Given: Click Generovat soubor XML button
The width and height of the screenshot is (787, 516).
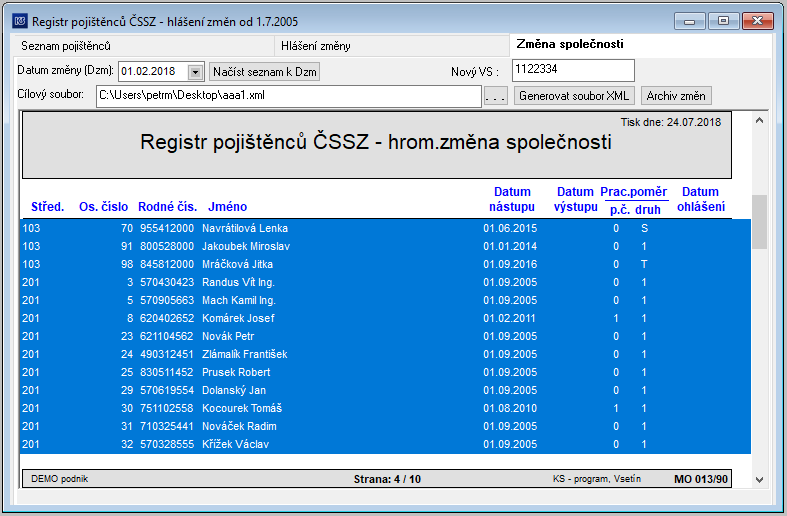Looking at the screenshot, I should click(574, 96).
